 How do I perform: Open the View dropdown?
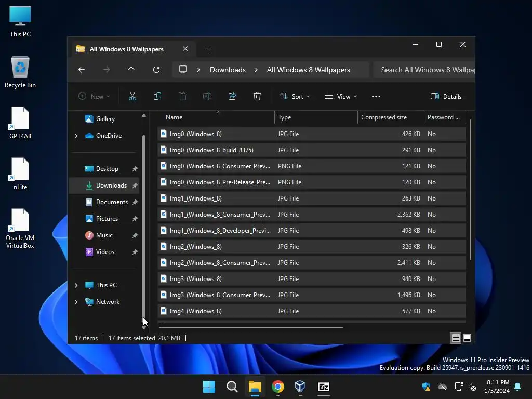tap(341, 96)
